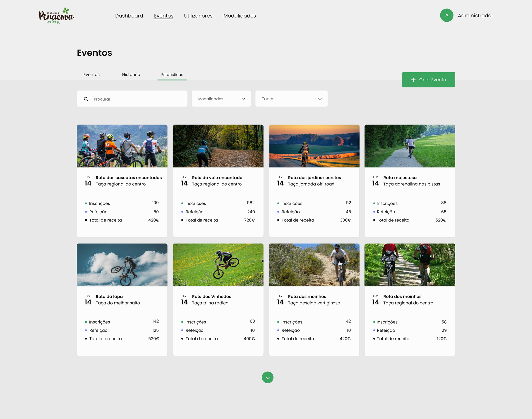Click the Município Penacova logo
The height and width of the screenshot is (419, 532).
[56, 16]
